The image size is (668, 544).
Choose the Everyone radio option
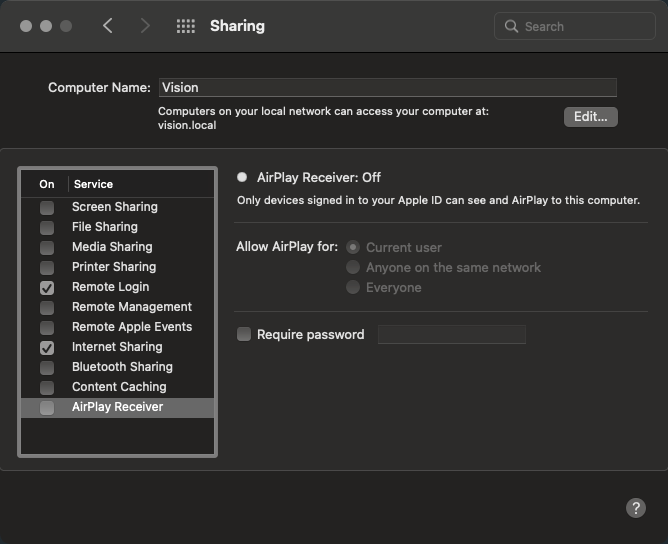[353, 287]
